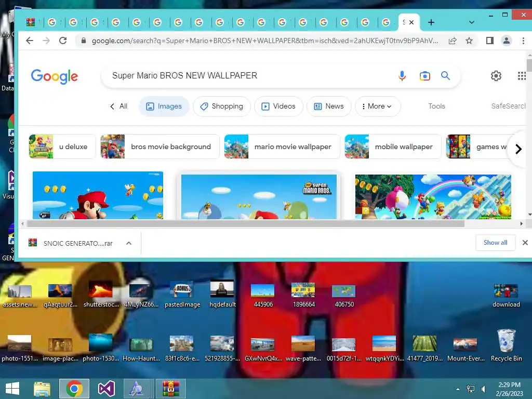Click the browser forward arrow

(46, 41)
